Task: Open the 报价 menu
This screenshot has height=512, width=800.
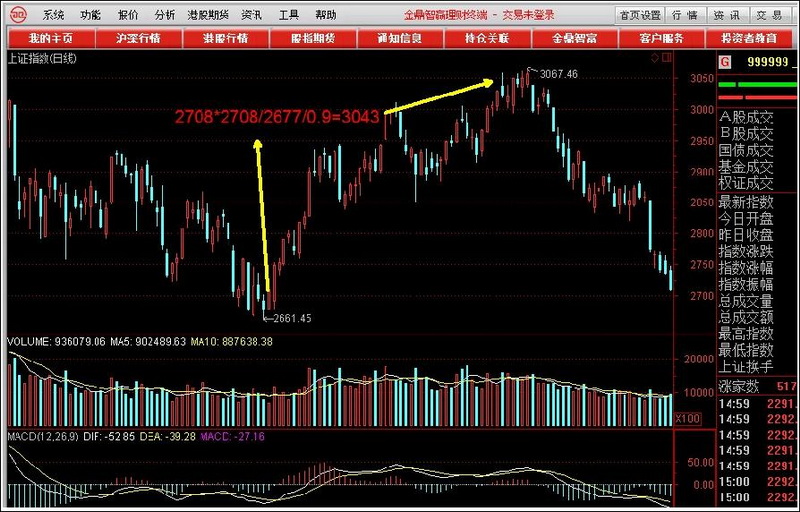Action: tap(128, 15)
